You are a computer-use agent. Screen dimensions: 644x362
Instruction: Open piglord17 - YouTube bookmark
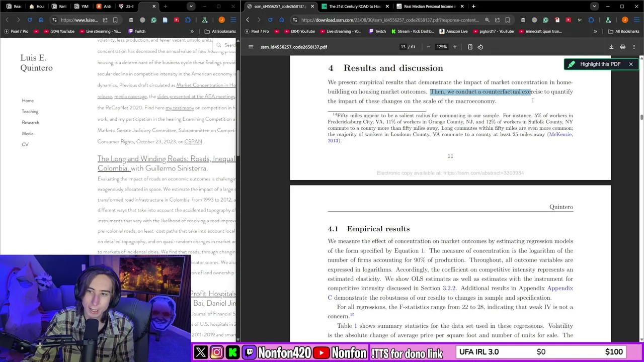[493, 31]
